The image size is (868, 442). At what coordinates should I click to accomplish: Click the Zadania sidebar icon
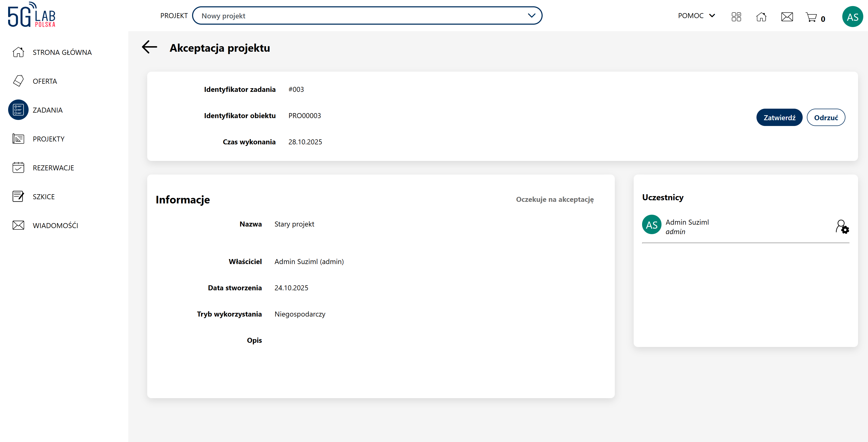click(x=18, y=110)
